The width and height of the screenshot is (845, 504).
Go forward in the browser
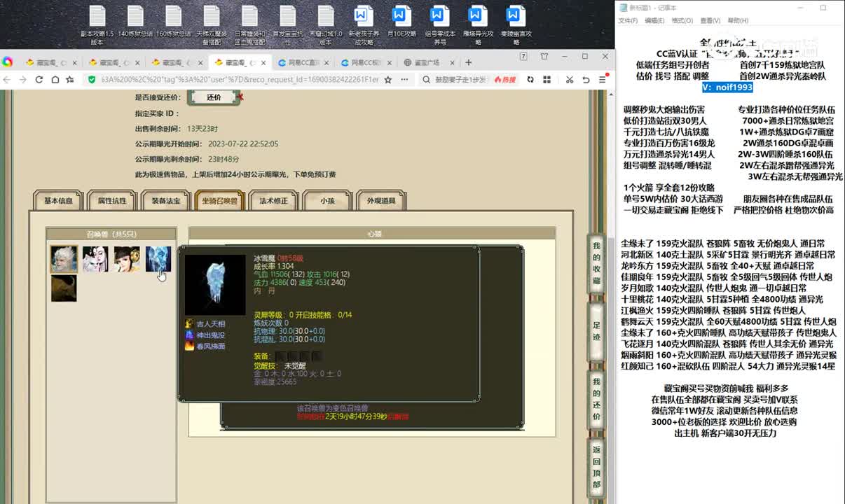click(x=23, y=80)
